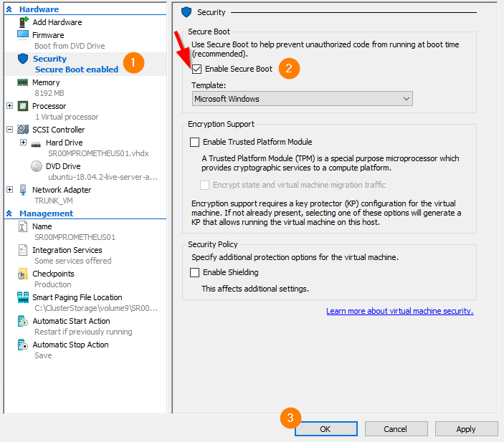The height and width of the screenshot is (442, 504).
Task: Click 'TRUNK_VM' network name
Action: click(x=54, y=201)
